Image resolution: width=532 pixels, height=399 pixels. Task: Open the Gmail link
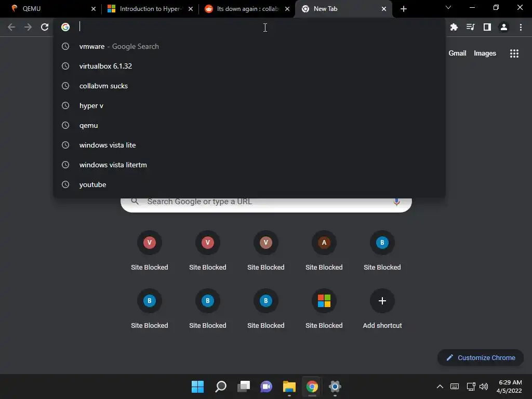[457, 54]
